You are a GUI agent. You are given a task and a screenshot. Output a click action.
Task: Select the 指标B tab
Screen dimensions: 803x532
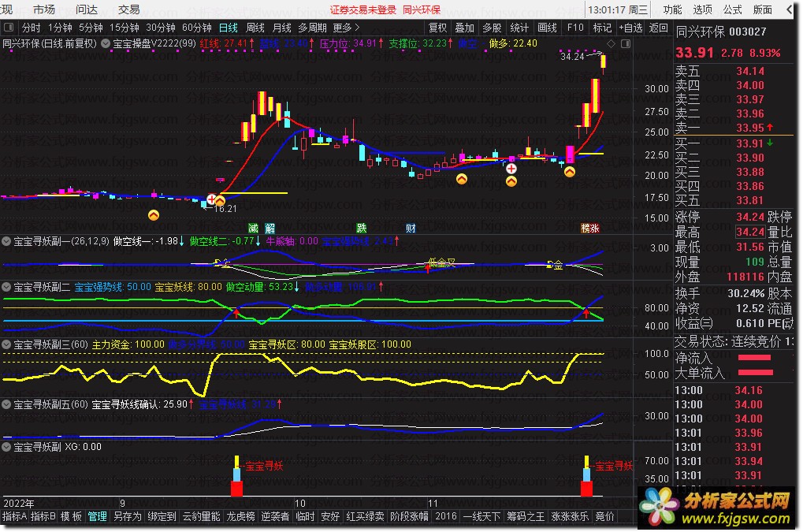(x=43, y=517)
